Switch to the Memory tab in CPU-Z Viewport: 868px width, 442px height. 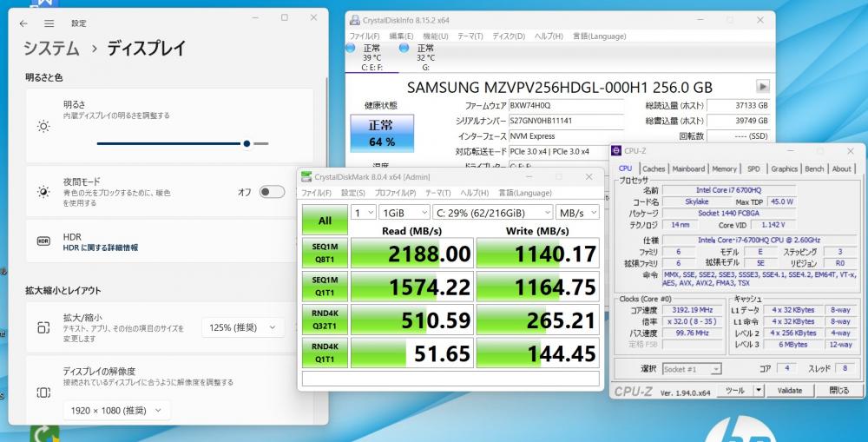point(724,169)
